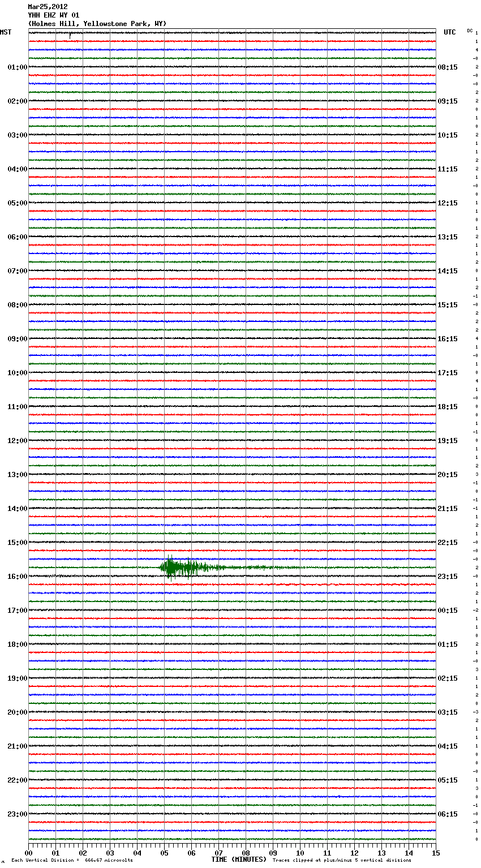Click the 18:00 MST time label
481x868 pixels.
(18, 644)
